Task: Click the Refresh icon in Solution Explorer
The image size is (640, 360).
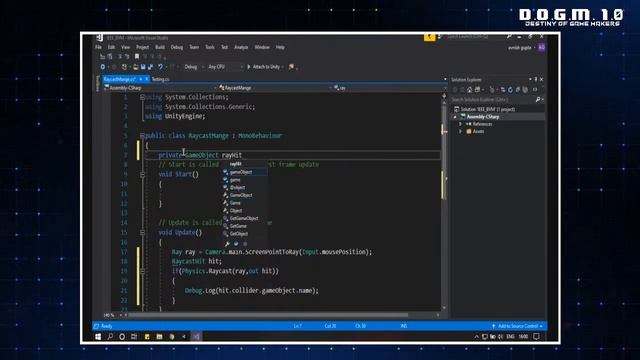Action: pyautogui.click(x=510, y=90)
